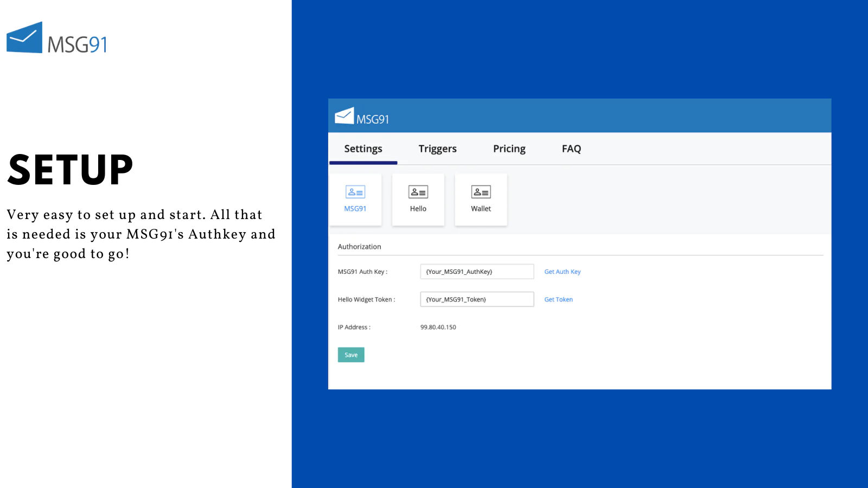The image size is (868, 488).
Task: Click the green Save button
Action: [x=351, y=355]
